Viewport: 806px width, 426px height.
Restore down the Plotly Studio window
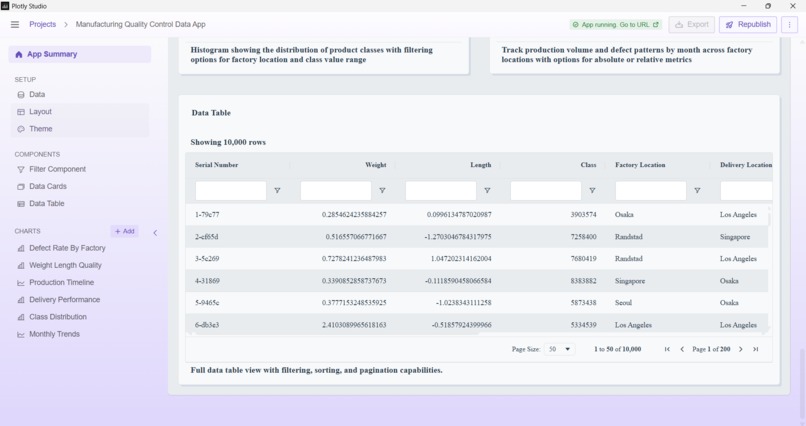click(768, 6)
